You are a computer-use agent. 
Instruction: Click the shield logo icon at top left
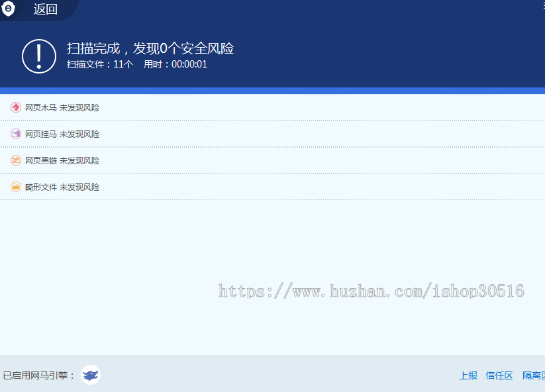click(x=8, y=10)
